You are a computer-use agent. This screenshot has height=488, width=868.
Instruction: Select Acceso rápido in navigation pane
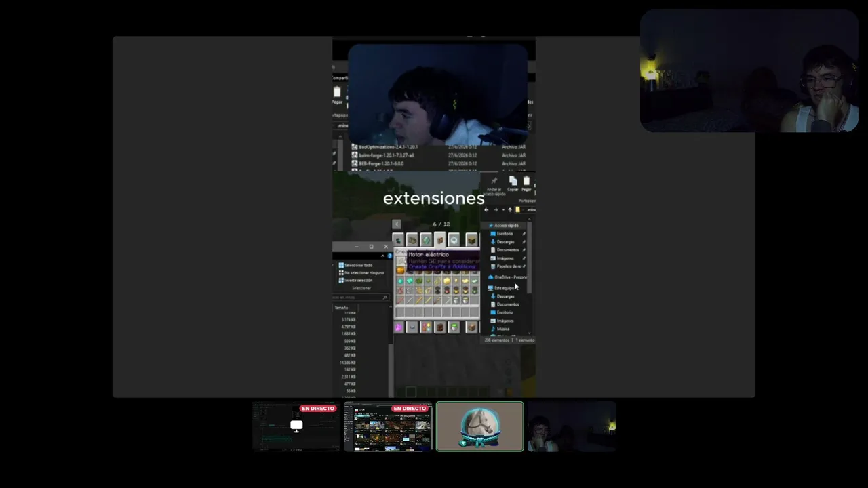pos(504,226)
